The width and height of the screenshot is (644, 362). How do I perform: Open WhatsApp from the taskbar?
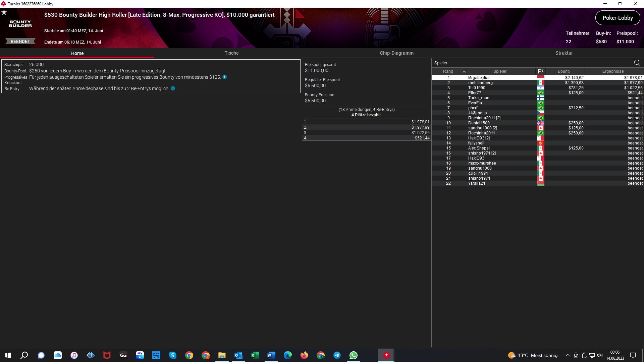353,355
